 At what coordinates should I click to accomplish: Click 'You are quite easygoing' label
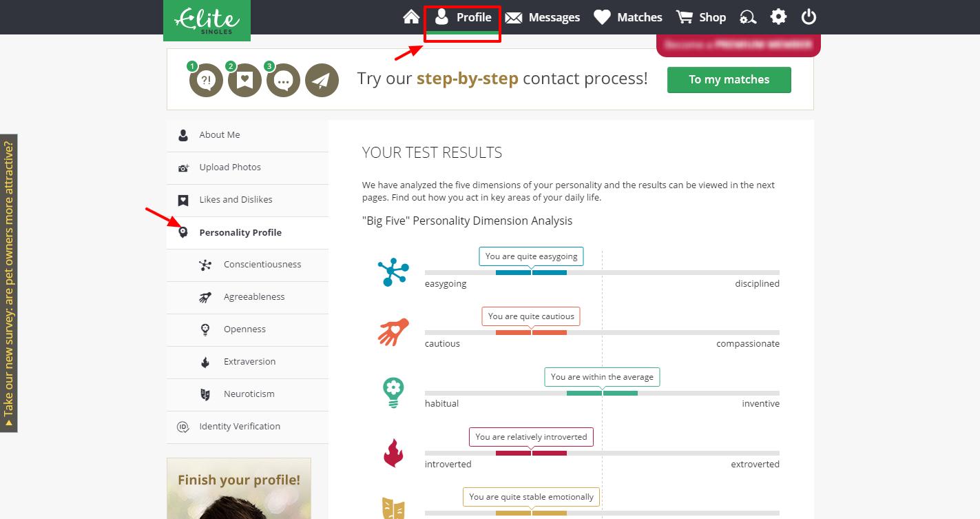coord(531,256)
